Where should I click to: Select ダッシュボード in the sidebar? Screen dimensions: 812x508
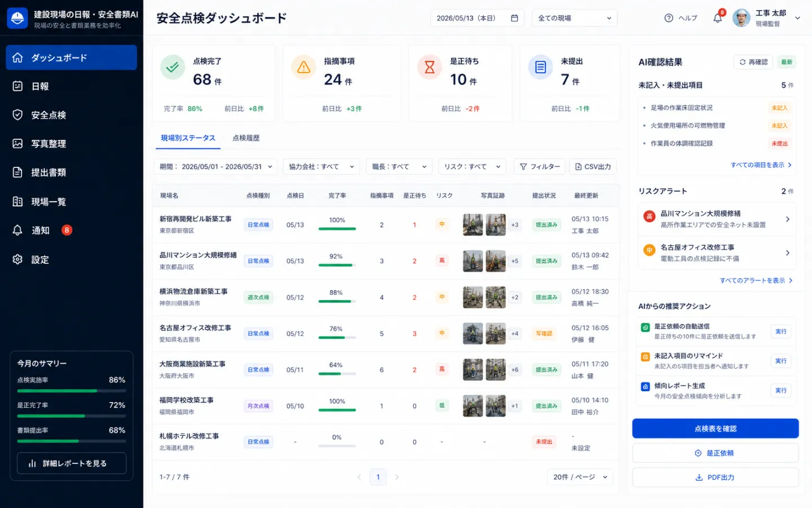[71, 58]
